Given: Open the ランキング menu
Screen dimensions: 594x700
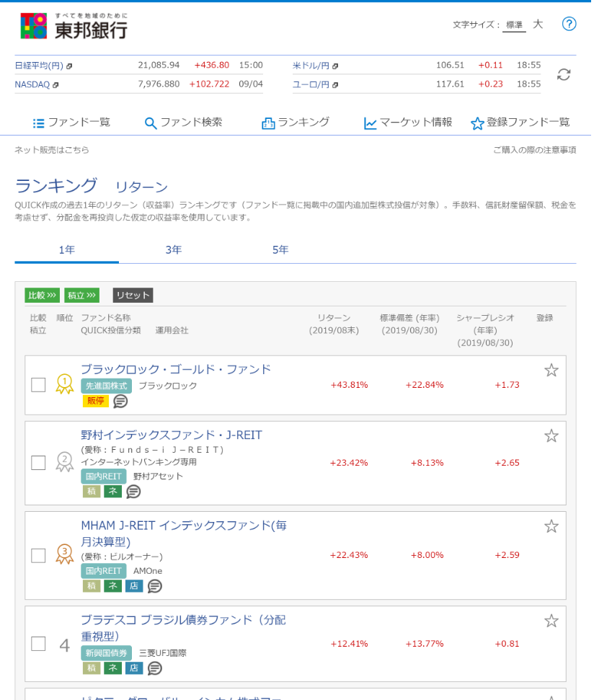Looking at the screenshot, I should (296, 123).
